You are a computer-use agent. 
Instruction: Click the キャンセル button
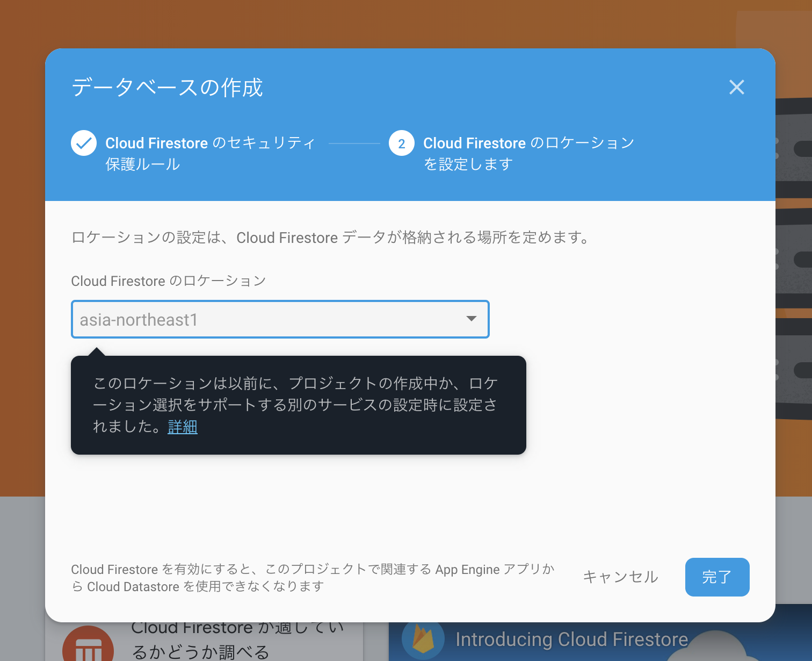(x=621, y=577)
